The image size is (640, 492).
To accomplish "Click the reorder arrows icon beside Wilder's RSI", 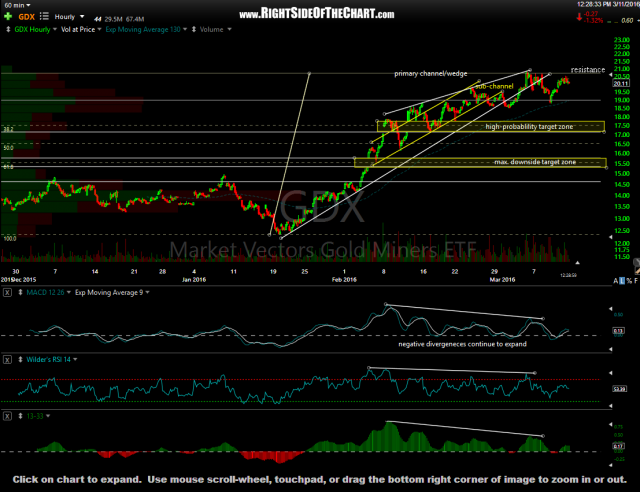I will [x=20, y=360].
